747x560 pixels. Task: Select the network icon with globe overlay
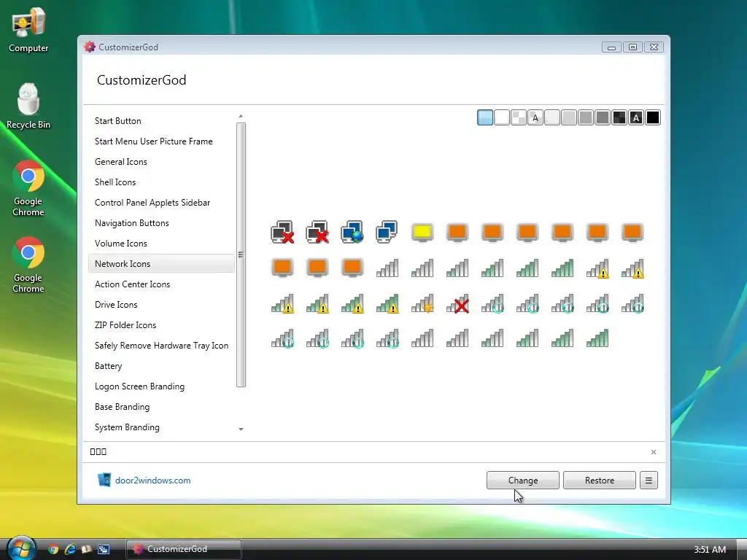point(352,232)
